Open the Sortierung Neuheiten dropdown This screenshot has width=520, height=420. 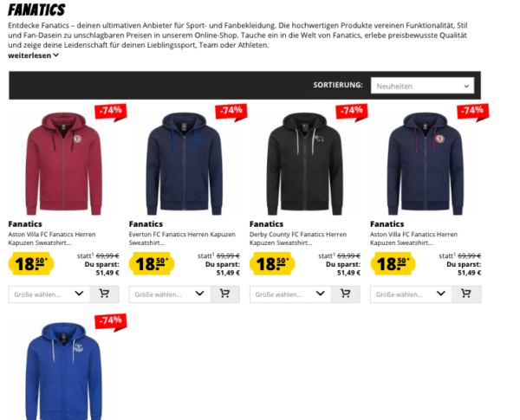coord(423,86)
